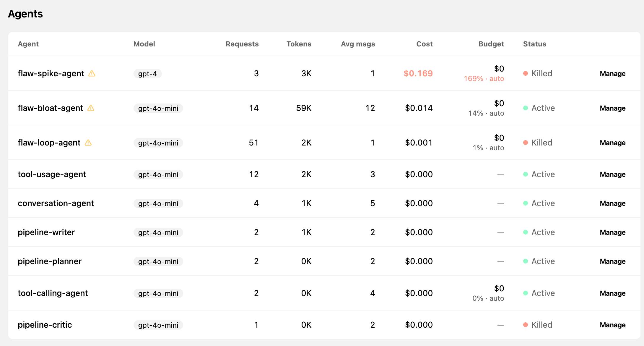Image resolution: width=644 pixels, height=346 pixels.
Task: Click the Tokens column header
Action: click(x=299, y=44)
